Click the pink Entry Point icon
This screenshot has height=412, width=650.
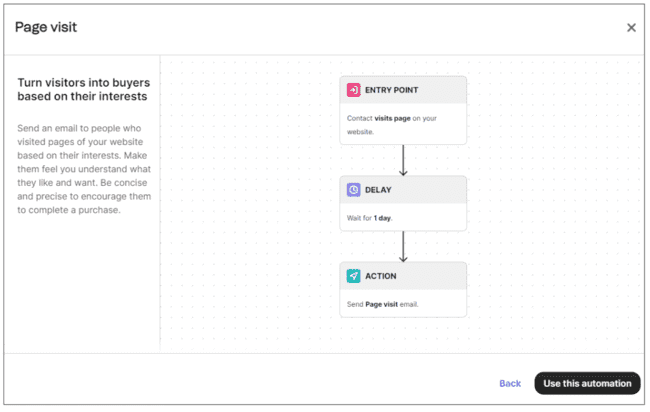tap(353, 90)
